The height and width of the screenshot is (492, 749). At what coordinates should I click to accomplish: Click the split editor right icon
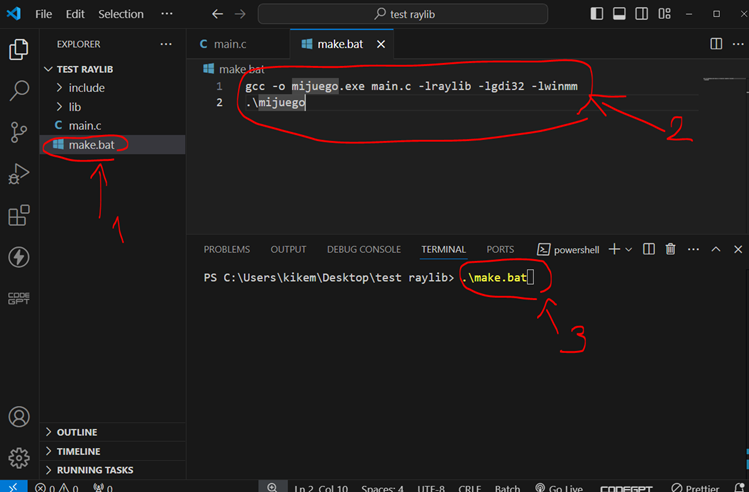coord(716,44)
